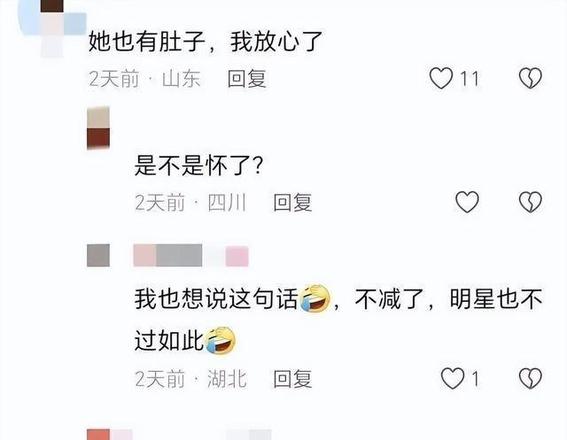Screen dimensions: 567x440
Task: Reply to the Sichuan comment via 回复
Action: click(293, 202)
